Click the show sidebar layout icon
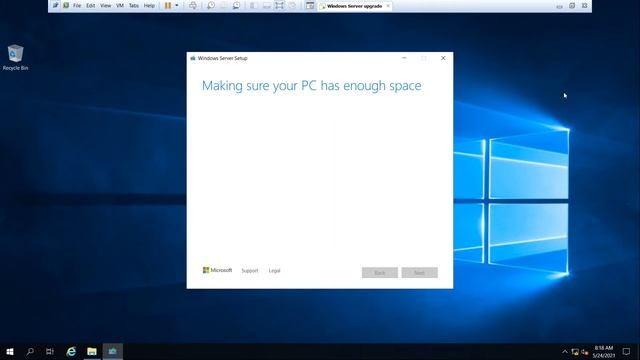The width and height of the screenshot is (640, 360). tap(253, 6)
